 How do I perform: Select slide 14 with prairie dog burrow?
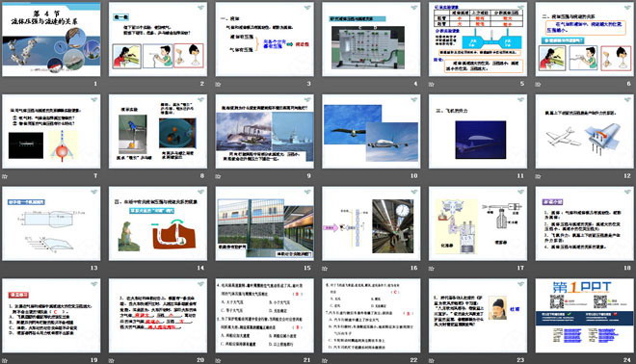click(158, 223)
